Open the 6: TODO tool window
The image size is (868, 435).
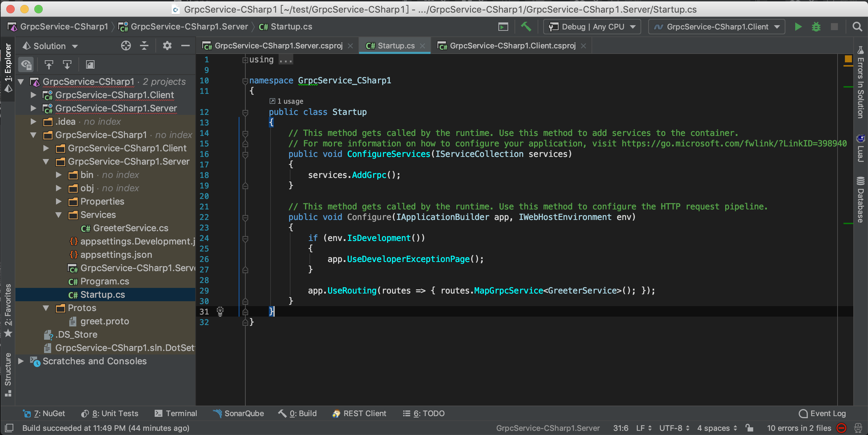tap(423, 414)
